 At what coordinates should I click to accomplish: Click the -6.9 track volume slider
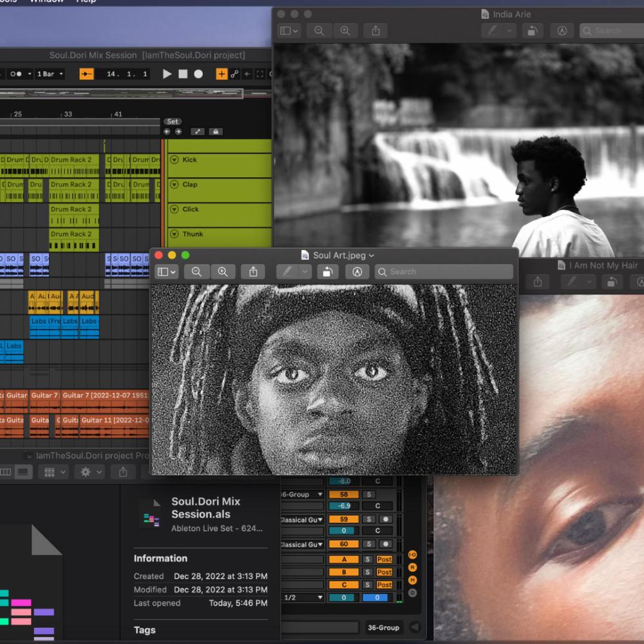point(344,506)
